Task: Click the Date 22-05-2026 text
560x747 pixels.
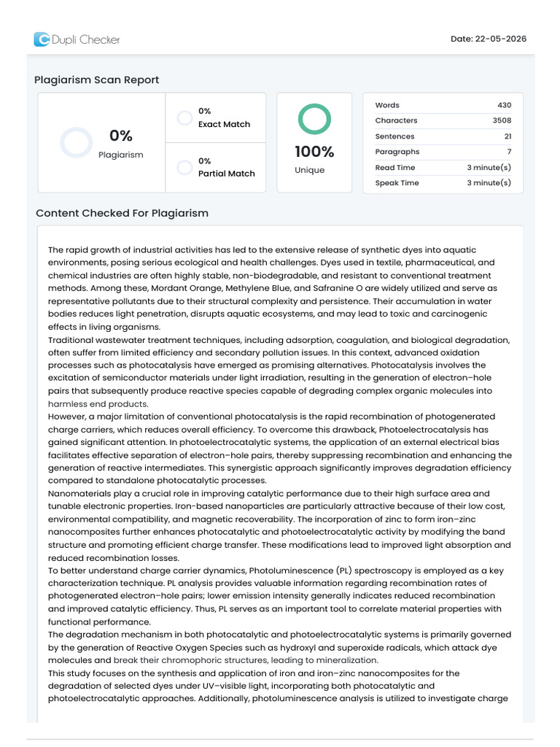Action: pos(489,39)
